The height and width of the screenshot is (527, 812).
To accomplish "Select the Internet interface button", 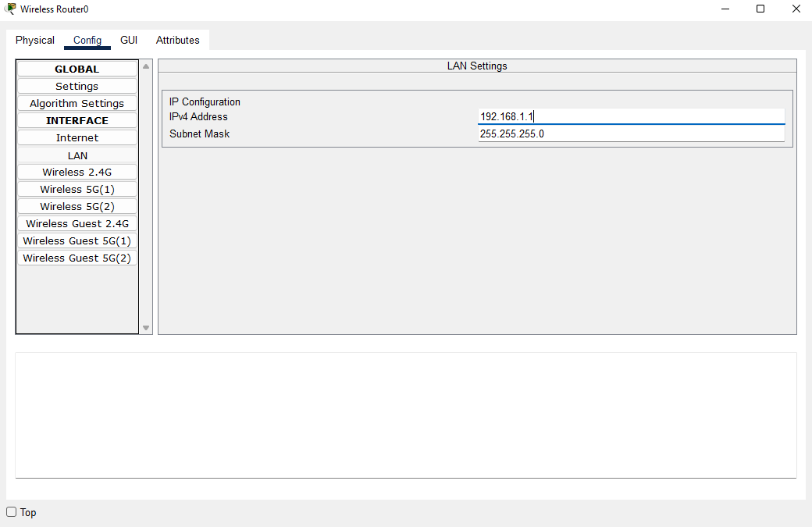I will coord(77,137).
